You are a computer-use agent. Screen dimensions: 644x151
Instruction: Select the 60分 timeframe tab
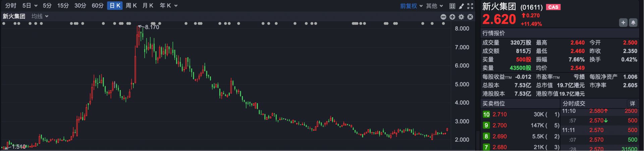[98, 6]
